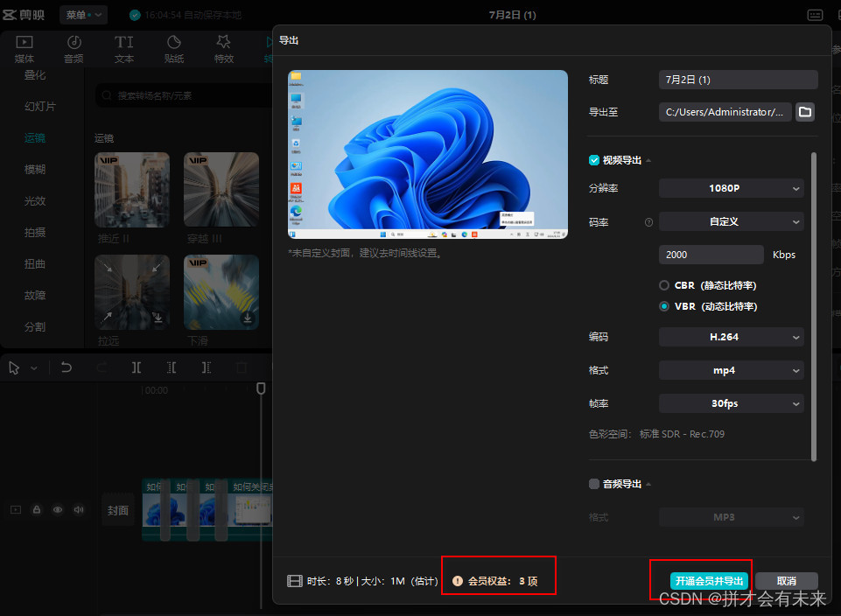
Task: Toggle track visibility eye icon
Action: point(58,509)
